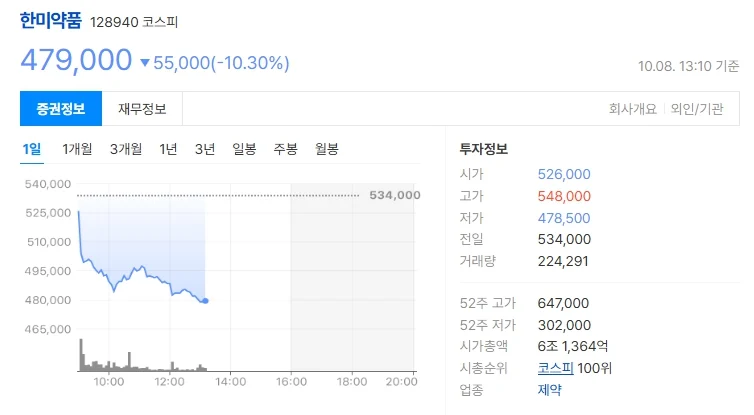Switch chart to 주봉 candles

point(286,149)
